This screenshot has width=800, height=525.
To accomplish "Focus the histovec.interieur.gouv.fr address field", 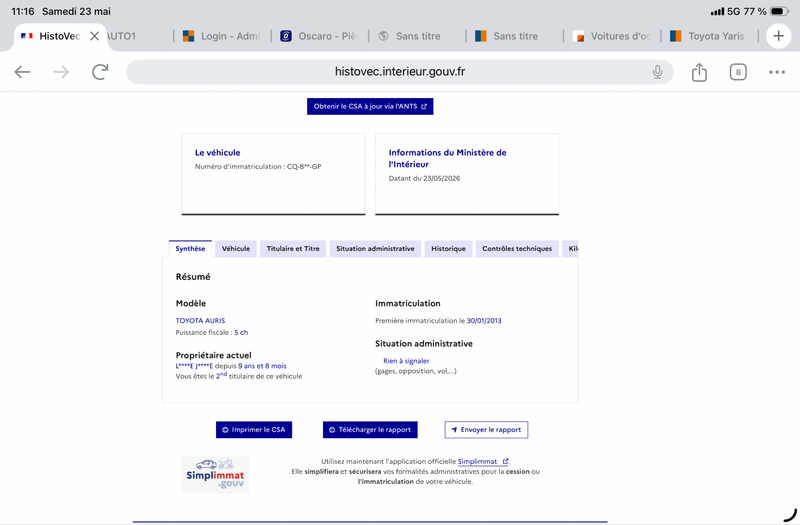I will 399,72.
